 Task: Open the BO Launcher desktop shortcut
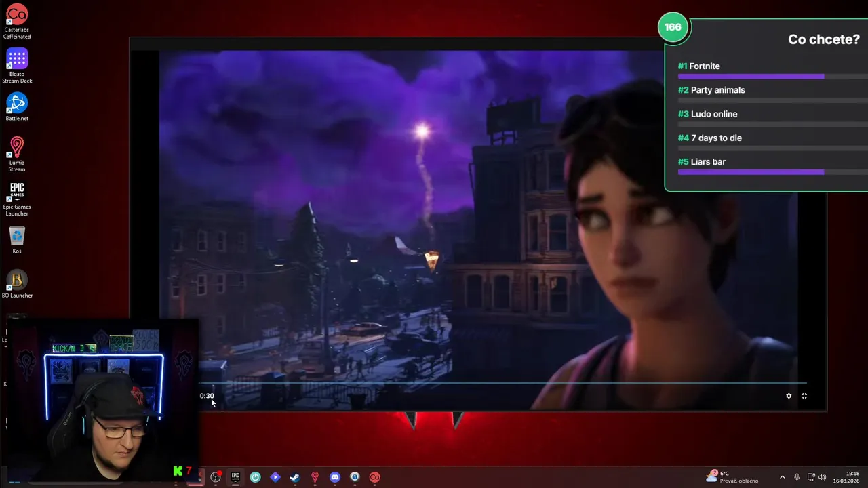pyautogui.click(x=17, y=285)
